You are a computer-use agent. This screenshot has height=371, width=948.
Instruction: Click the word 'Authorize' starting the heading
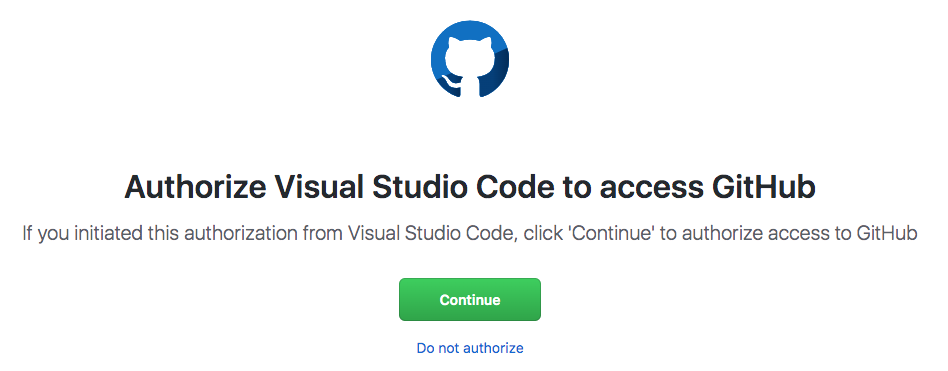click(x=195, y=187)
